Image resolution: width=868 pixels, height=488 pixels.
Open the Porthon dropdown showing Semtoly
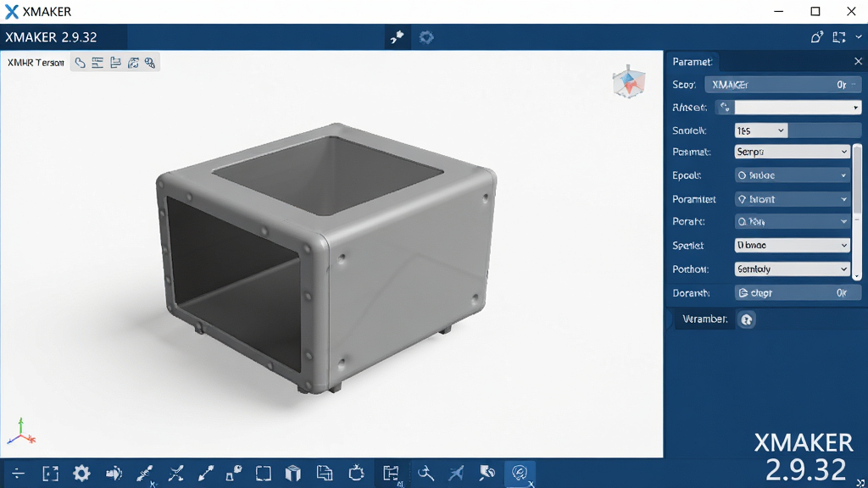point(793,269)
